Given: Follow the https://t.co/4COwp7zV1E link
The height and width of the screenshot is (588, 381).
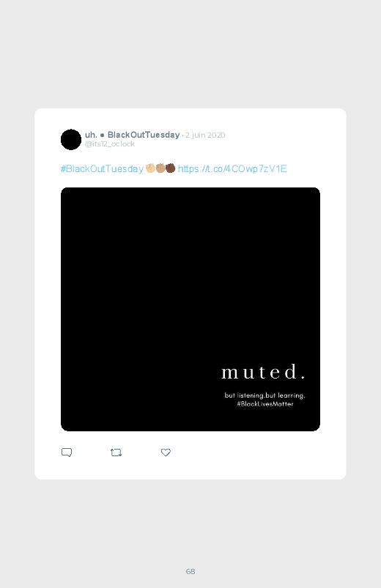Looking at the screenshot, I should [232, 168].
